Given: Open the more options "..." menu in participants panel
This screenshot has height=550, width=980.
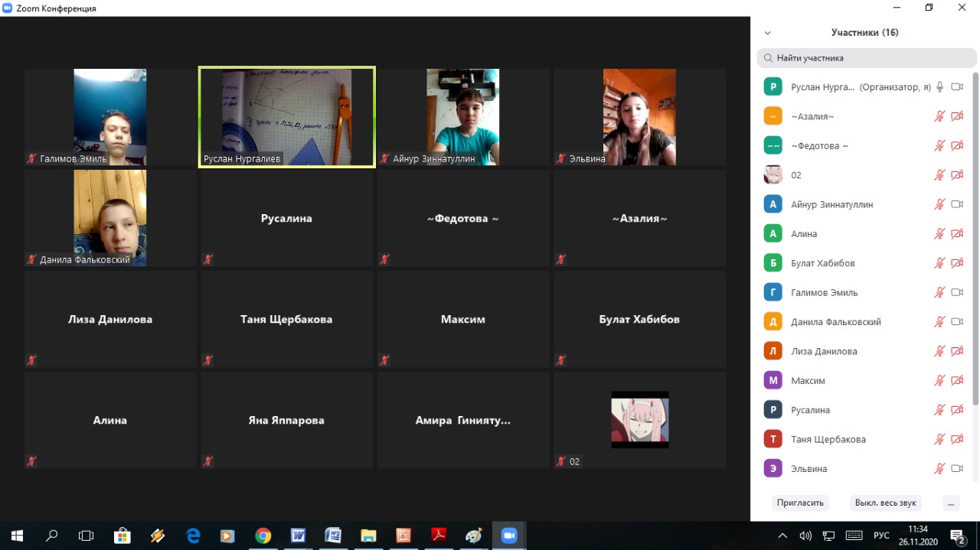Looking at the screenshot, I should pos(950,503).
